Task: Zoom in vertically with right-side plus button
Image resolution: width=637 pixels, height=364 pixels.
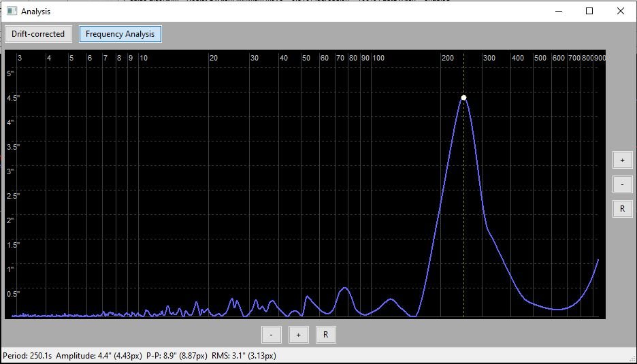Action: (x=621, y=160)
